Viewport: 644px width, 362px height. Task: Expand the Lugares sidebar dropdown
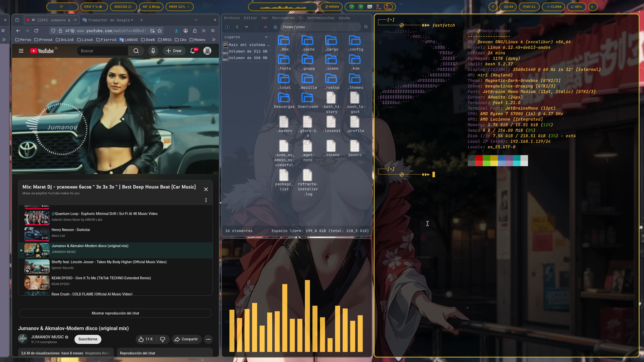266,37
